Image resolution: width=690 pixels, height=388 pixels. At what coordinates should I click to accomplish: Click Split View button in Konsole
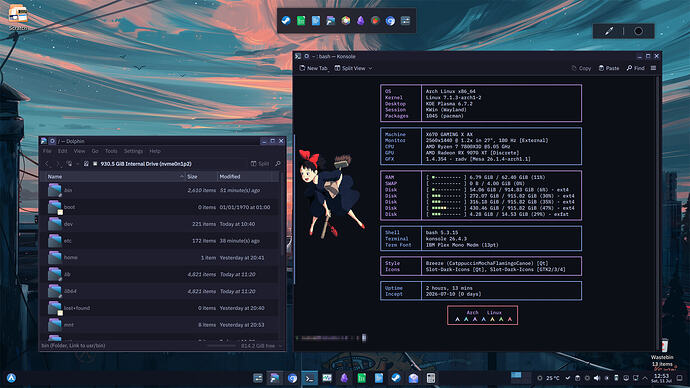350,68
